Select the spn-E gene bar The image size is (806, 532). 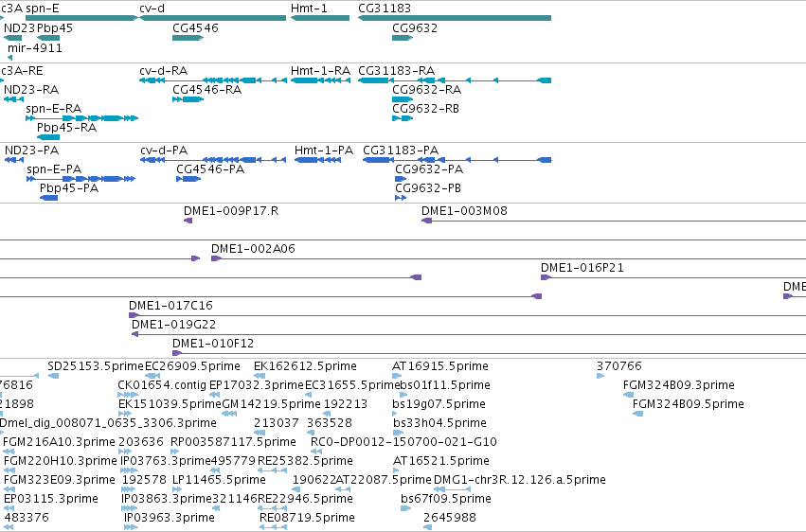(81, 18)
